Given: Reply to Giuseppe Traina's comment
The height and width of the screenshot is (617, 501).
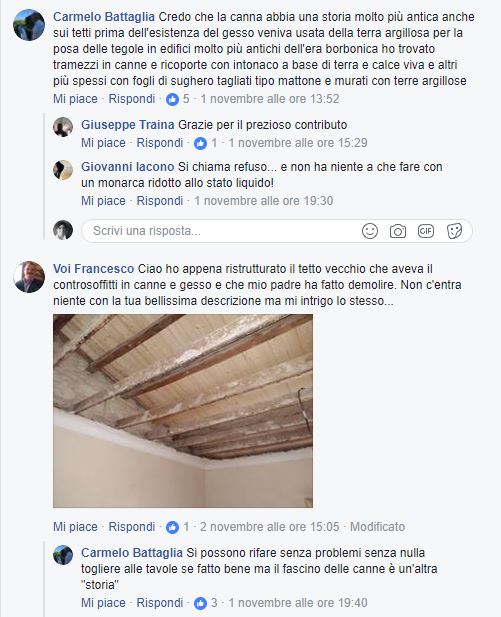Looking at the screenshot, I should click(x=159, y=143).
